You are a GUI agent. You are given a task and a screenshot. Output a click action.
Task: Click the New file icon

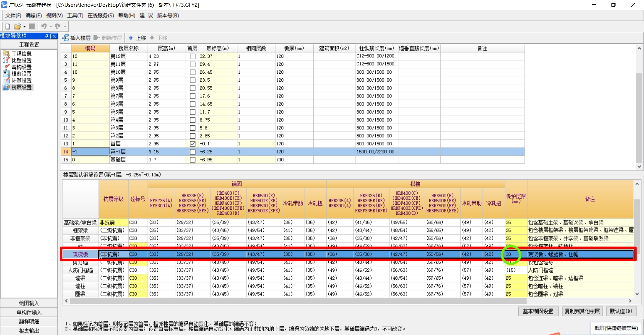[x=8, y=26]
